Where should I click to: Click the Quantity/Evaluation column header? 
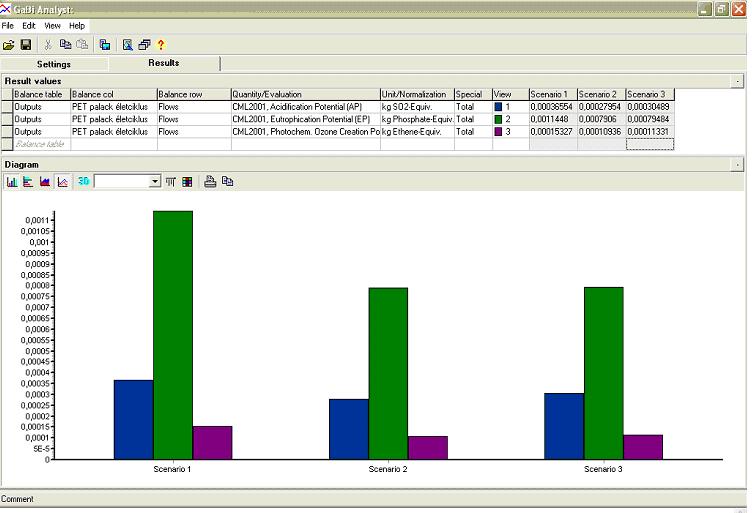[x=306, y=94]
